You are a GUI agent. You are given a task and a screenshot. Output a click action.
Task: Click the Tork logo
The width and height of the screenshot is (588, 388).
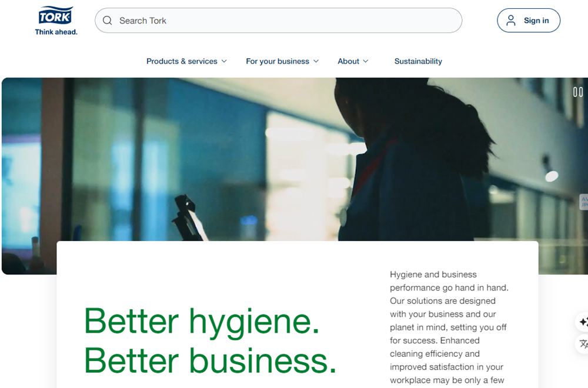55,15
